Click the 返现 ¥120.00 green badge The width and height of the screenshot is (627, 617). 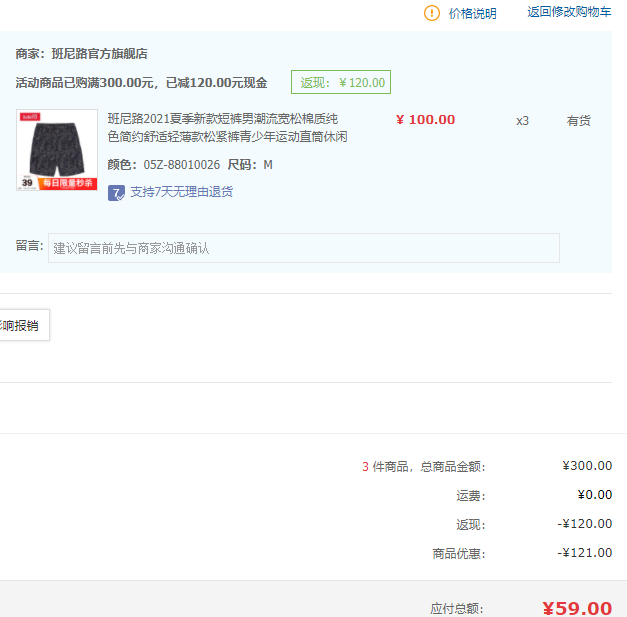[x=341, y=82]
